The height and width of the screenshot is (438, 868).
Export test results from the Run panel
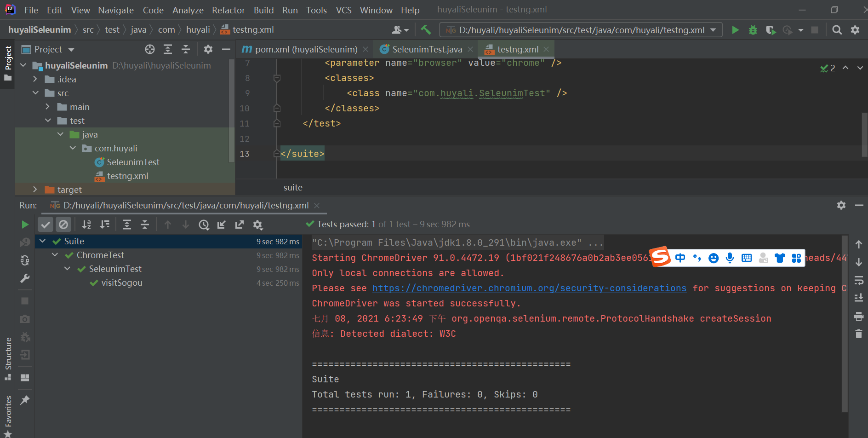click(240, 225)
